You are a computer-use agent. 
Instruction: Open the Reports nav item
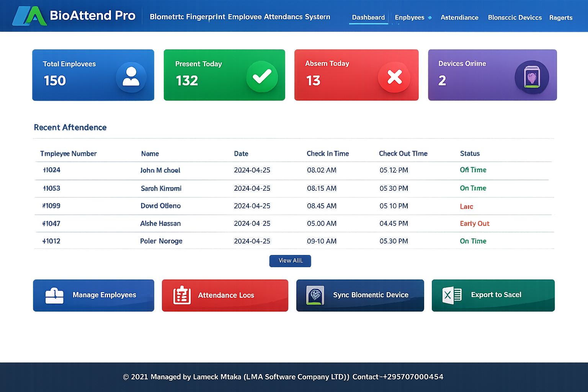(561, 18)
